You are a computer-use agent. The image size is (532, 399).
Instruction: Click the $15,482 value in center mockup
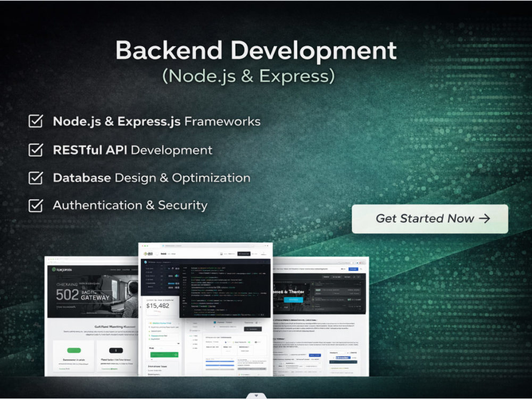click(x=157, y=306)
